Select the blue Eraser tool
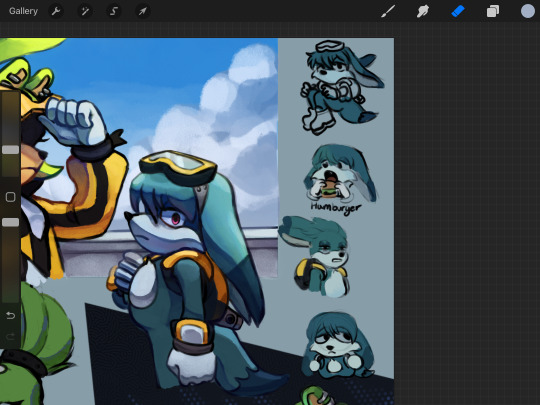Viewport: 540px width, 405px height. click(x=458, y=11)
